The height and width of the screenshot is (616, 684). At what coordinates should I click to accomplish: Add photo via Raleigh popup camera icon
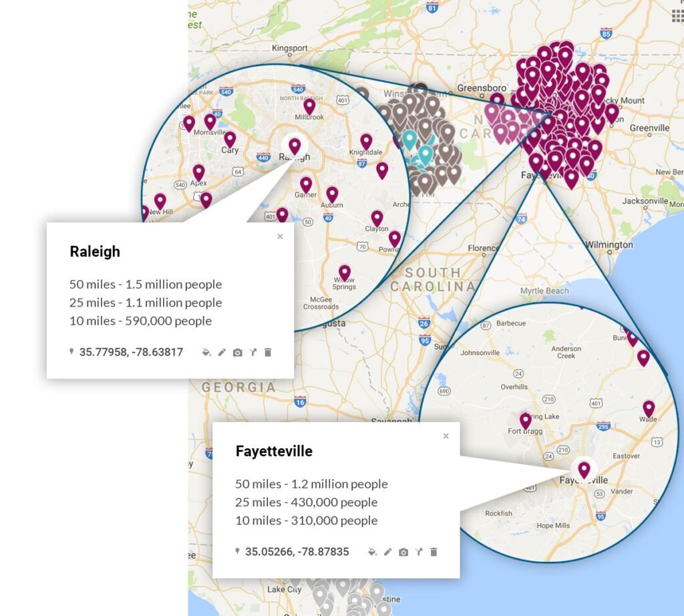[237, 353]
